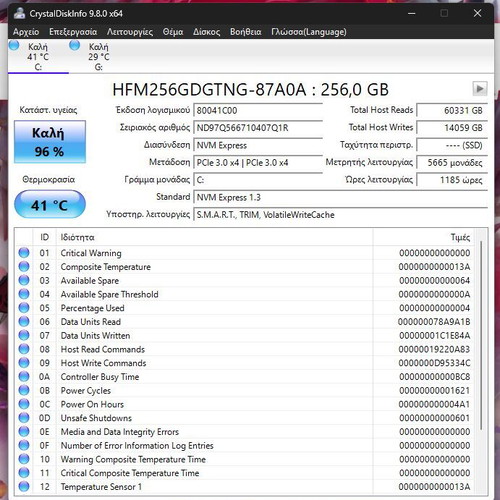
Task: Select raw value 0000000000601
Action: (435, 418)
